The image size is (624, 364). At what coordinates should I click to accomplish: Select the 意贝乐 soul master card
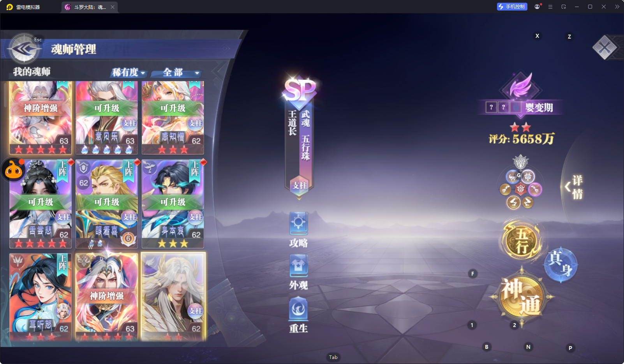point(107,118)
